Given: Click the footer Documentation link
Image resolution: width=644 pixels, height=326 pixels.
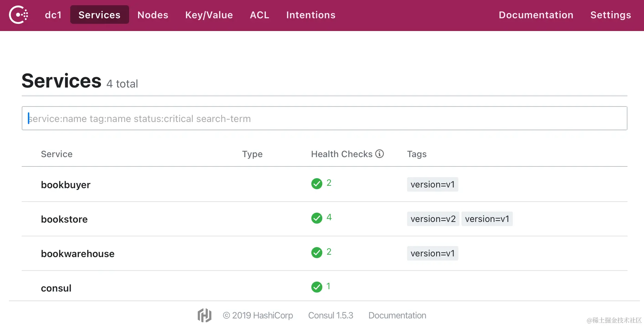Looking at the screenshot, I should (x=397, y=315).
